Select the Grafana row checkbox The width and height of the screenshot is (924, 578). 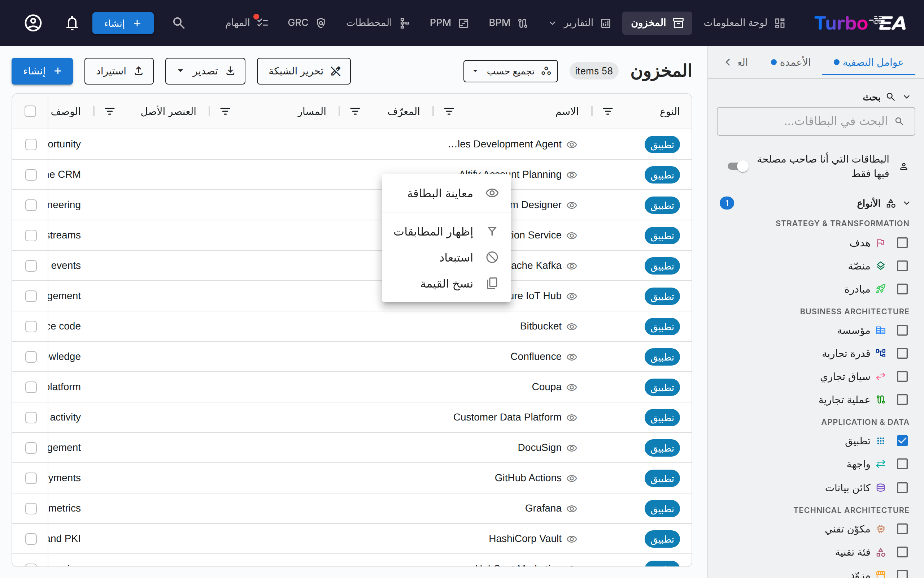tap(31, 508)
